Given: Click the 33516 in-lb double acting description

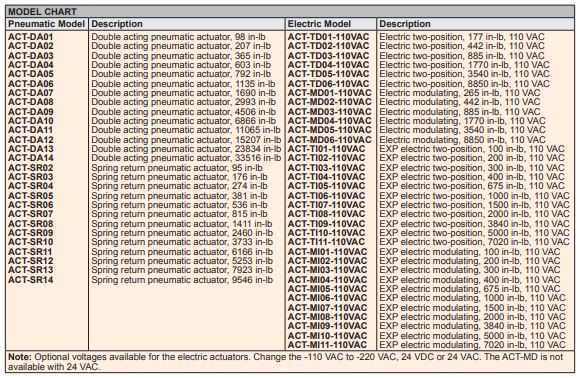Looking at the screenshot, I should [186, 158].
